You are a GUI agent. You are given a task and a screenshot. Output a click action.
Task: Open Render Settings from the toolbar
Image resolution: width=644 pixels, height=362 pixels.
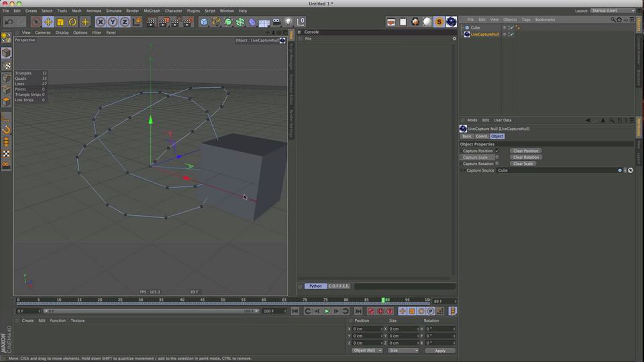187,22
